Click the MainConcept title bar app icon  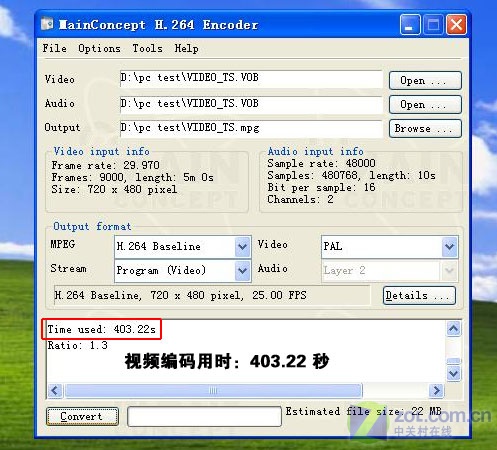click(47, 24)
